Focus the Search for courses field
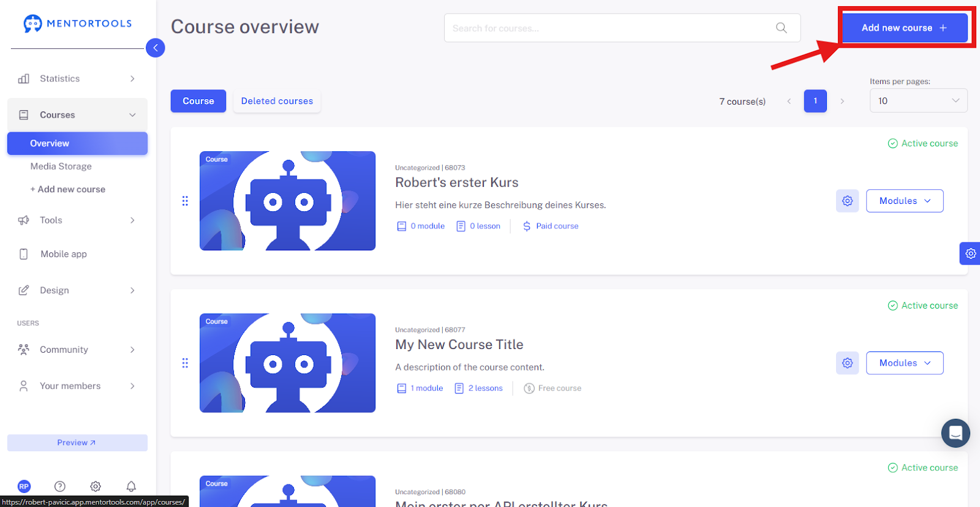This screenshot has height=507, width=980. pyautogui.click(x=622, y=28)
